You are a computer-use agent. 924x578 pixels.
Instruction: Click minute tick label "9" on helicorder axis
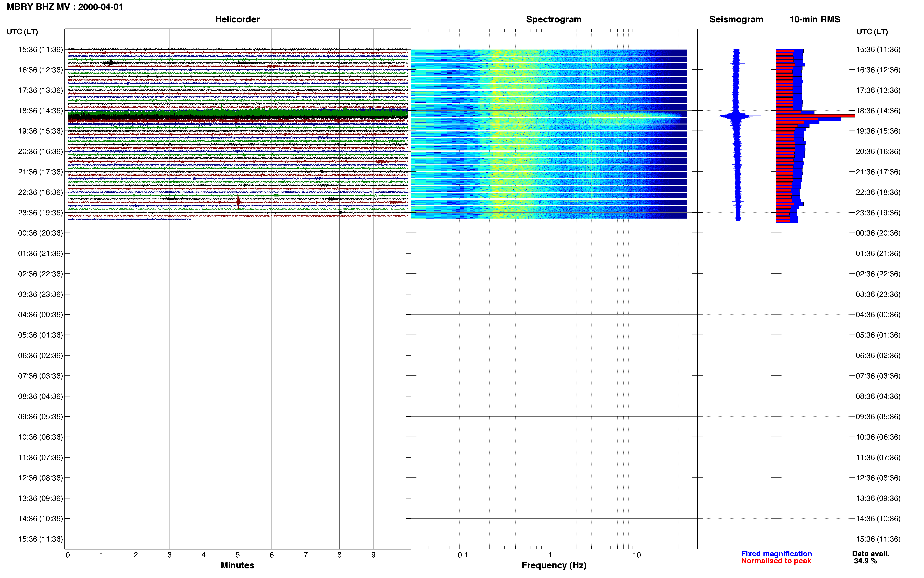tap(373, 555)
